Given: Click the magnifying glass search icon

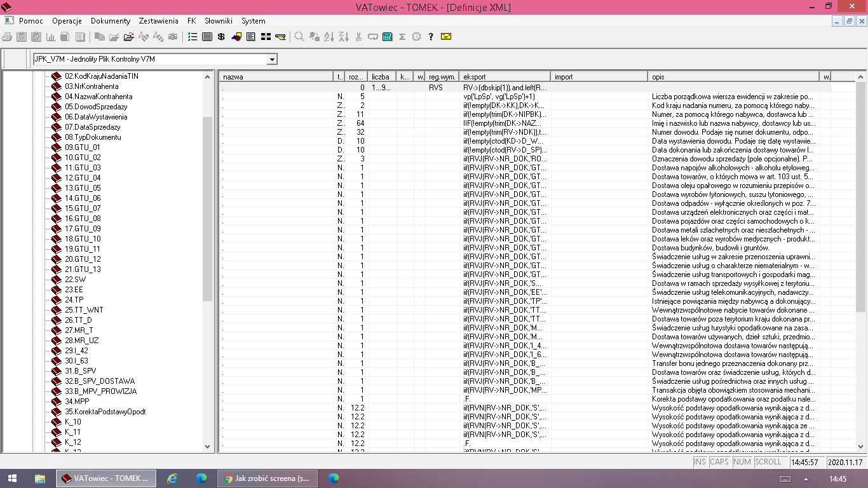Looking at the screenshot, I should click(x=299, y=37).
